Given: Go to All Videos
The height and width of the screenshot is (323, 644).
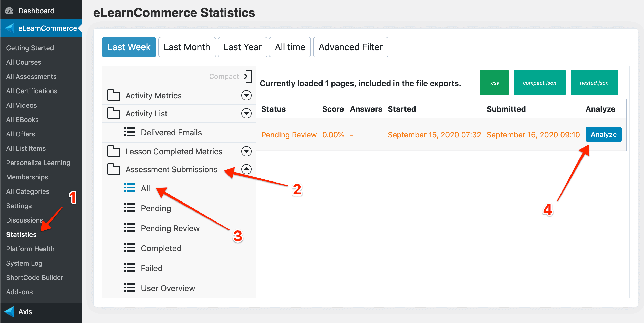Looking at the screenshot, I should tap(22, 105).
